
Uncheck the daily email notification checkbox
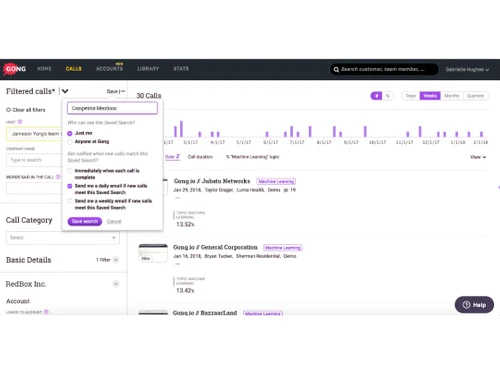pyautogui.click(x=70, y=186)
